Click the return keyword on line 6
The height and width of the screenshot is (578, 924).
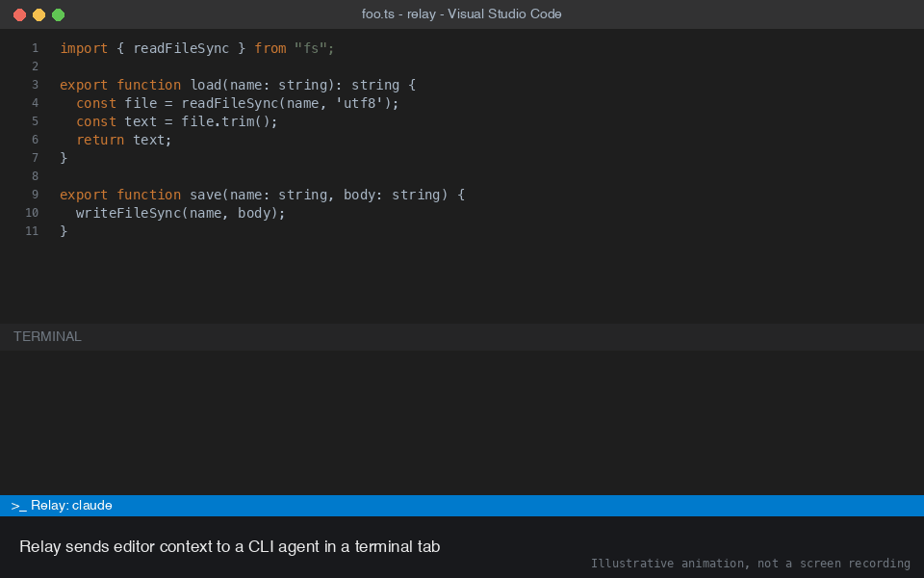pos(100,140)
